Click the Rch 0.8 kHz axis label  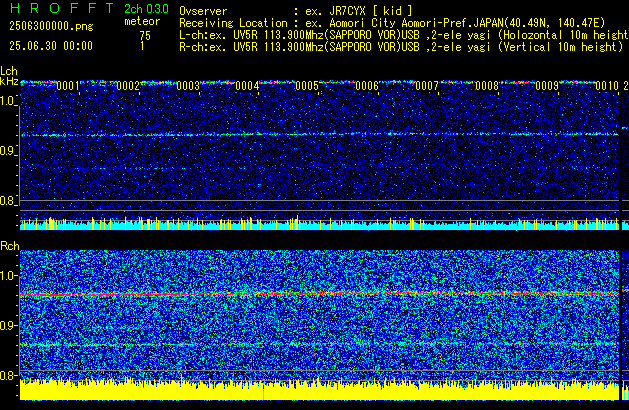pos(8,375)
